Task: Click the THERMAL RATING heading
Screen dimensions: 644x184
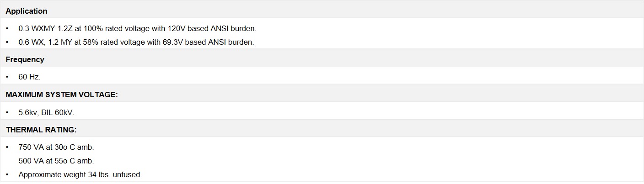Action: tap(41, 130)
